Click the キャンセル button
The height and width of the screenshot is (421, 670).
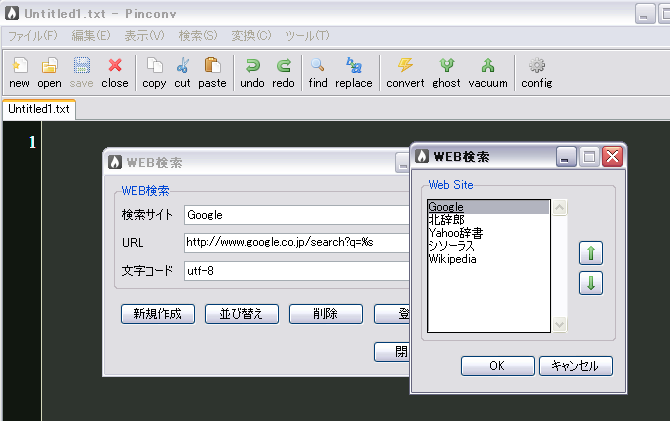click(x=576, y=366)
